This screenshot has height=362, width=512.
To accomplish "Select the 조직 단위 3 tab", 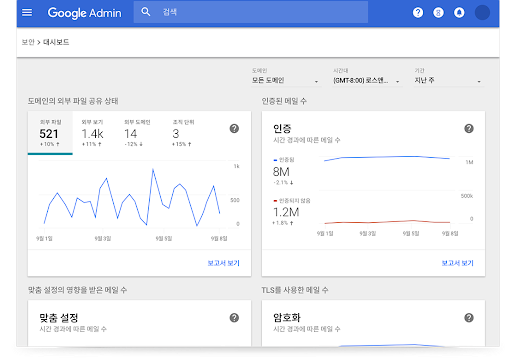I will click(183, 133).
